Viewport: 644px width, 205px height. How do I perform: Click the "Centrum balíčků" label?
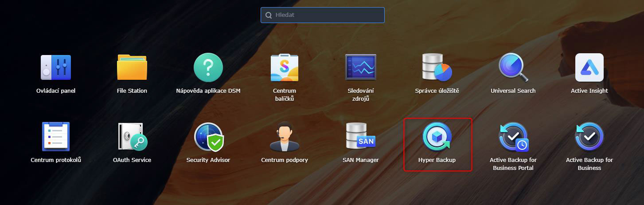tap(285, 95)
